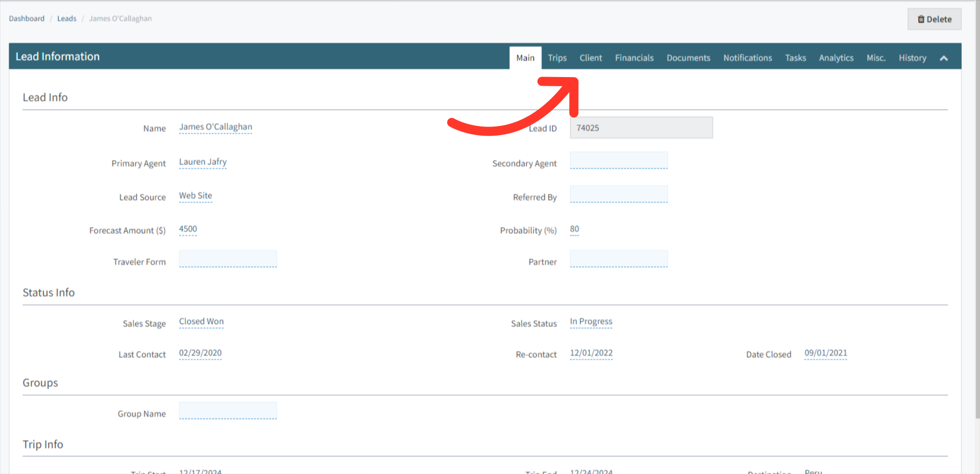Navigate to Dashboard via breadcrumb
980x474 pixels.
pyautogui.click(x=27, y=18)
